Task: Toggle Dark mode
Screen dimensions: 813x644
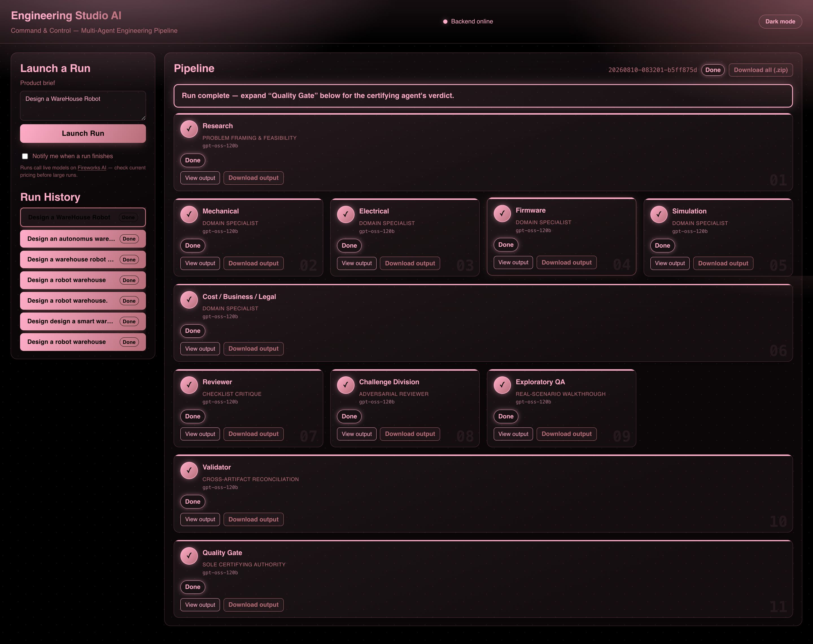Action: 780,21
